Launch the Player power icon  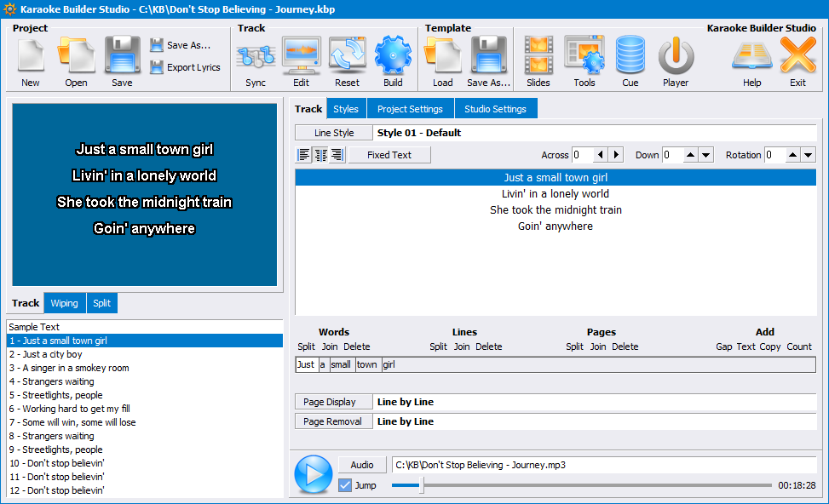pos(676,58)
